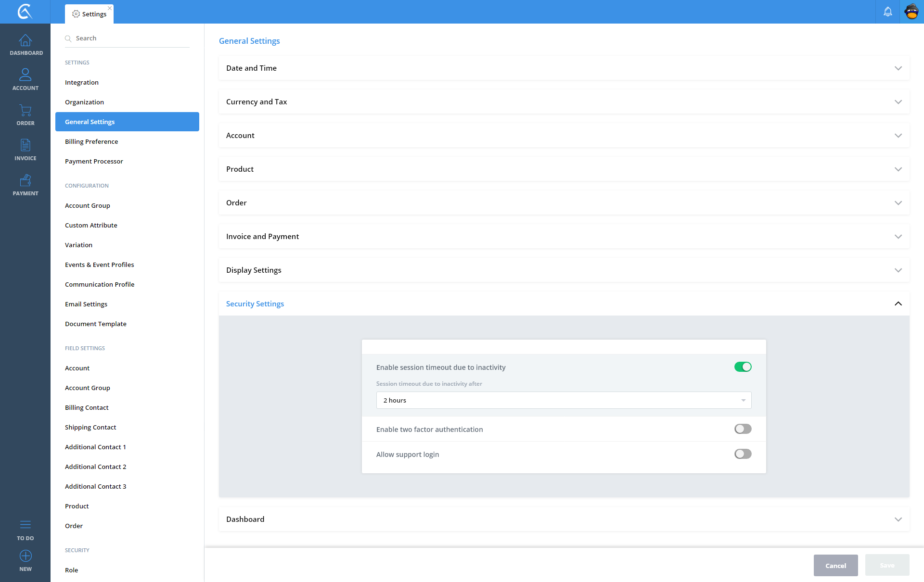Expand the Date and Time section

click(564, 68)
